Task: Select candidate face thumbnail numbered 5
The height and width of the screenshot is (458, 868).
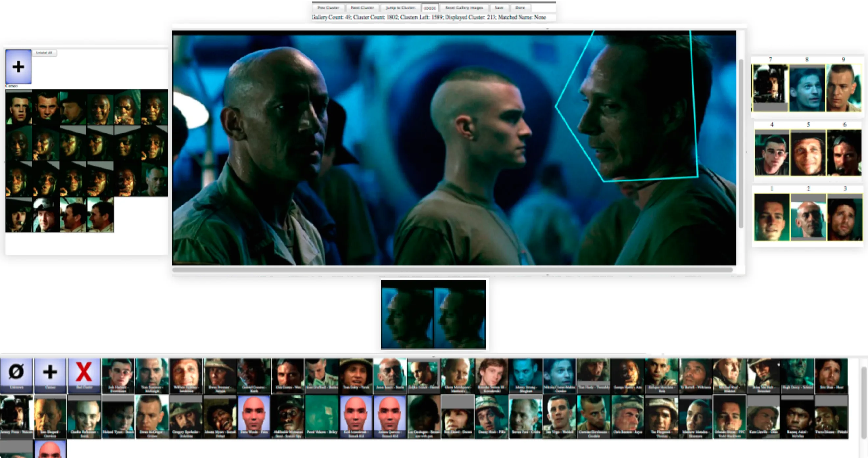Action: [808, 152]
